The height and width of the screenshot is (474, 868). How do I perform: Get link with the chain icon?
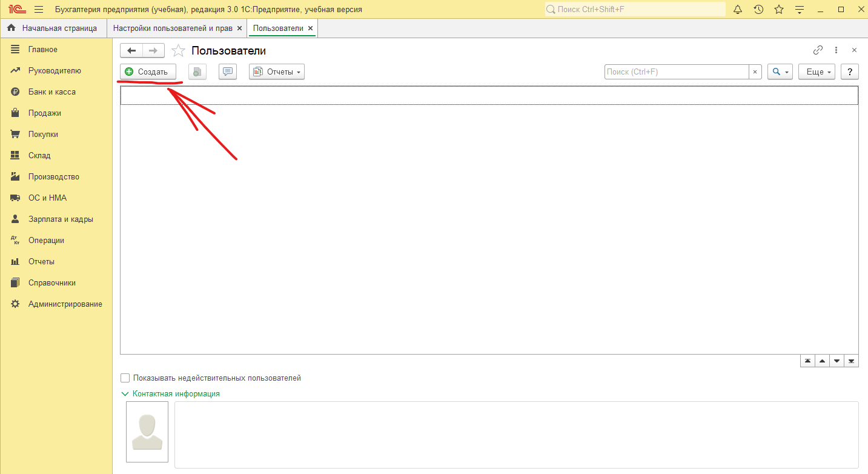pyautogui.click(x=818, y=50)
